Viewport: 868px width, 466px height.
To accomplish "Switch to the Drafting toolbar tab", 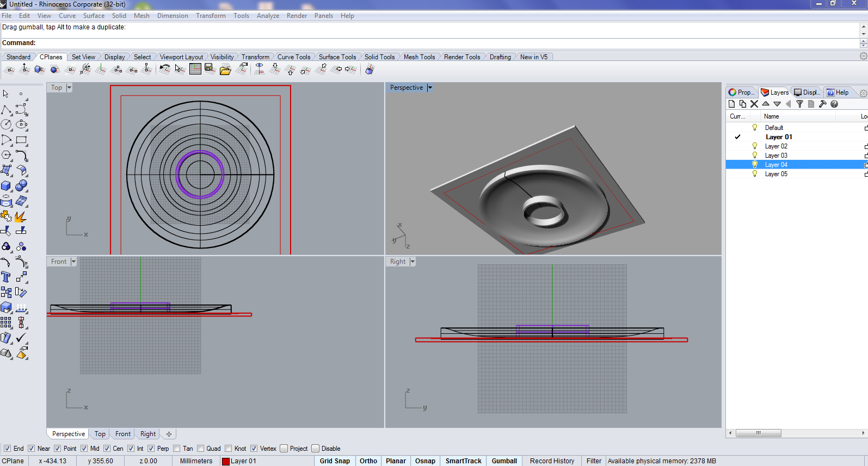I will click(x=500, y=57).
